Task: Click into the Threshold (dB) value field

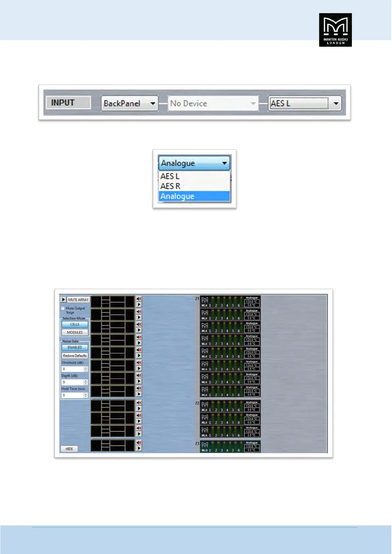Action: (x=72, y=369)
